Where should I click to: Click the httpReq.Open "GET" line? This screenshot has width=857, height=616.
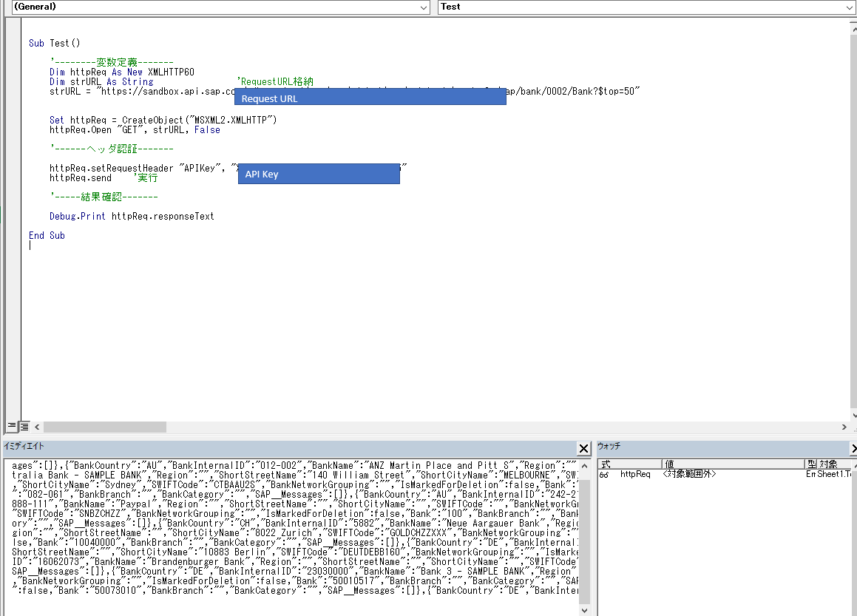point(135,129)
